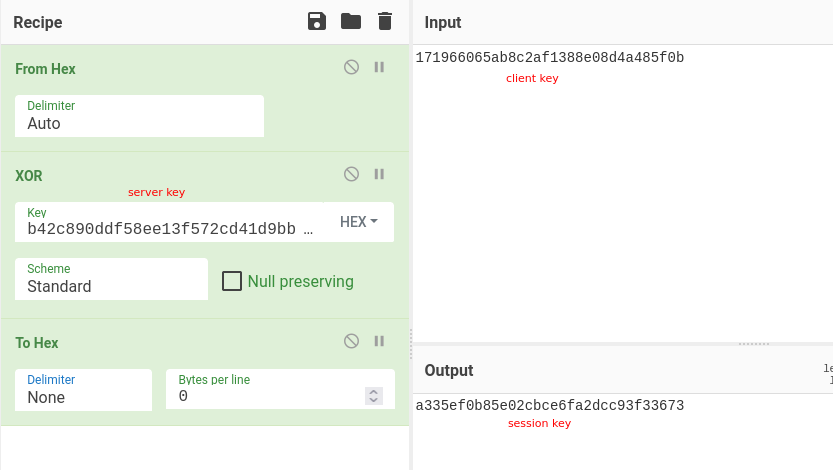Screen dimensions: 833x470
Task: Open the From Hex Delimiter dropdown
Action: click(x=139, y=116)
